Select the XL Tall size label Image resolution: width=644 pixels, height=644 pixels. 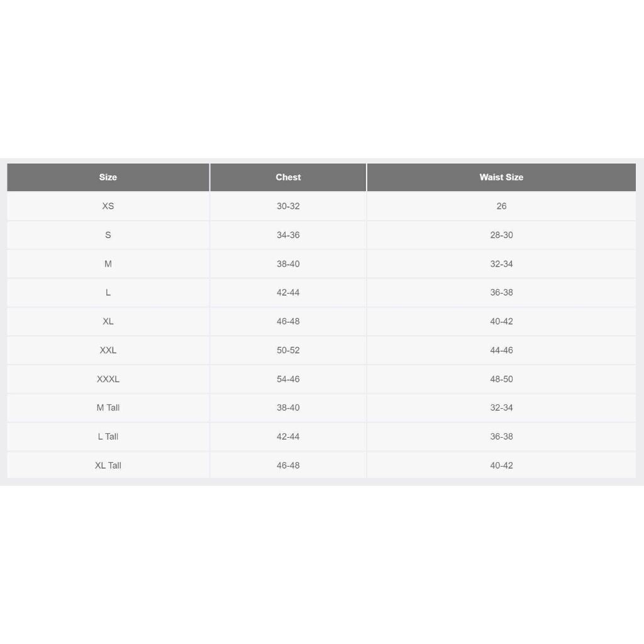pos(108,465)
